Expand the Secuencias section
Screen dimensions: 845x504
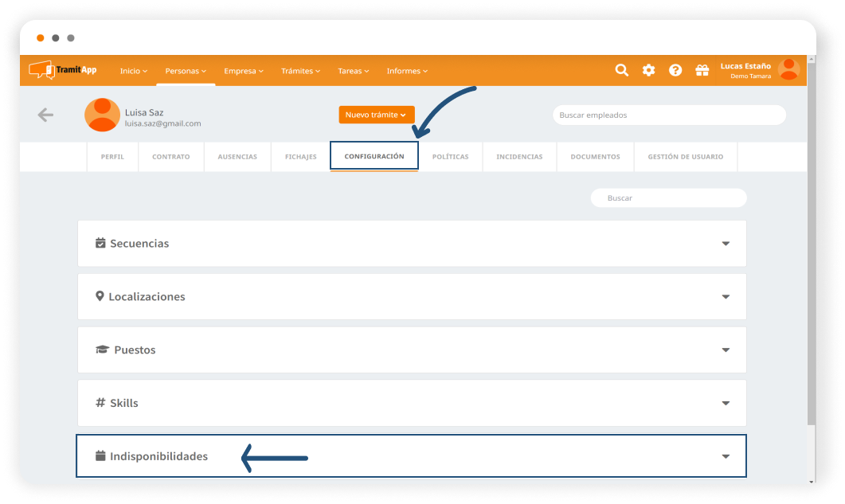(412, 244)
